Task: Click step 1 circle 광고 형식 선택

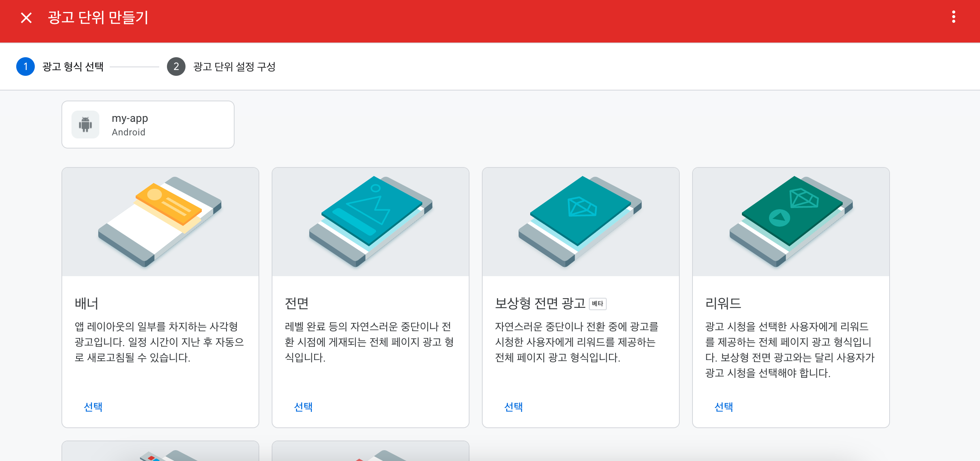Action: tap(26, 67)
